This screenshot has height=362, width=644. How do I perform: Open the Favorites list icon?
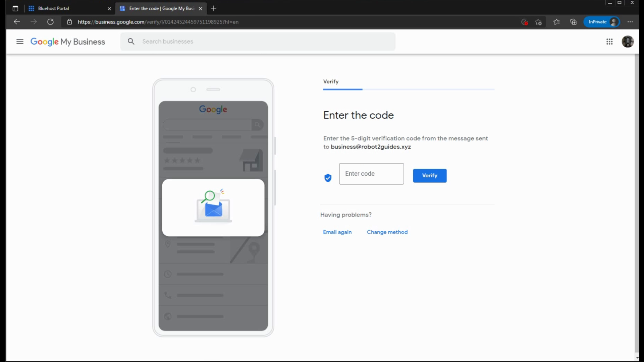pos(556,22)
